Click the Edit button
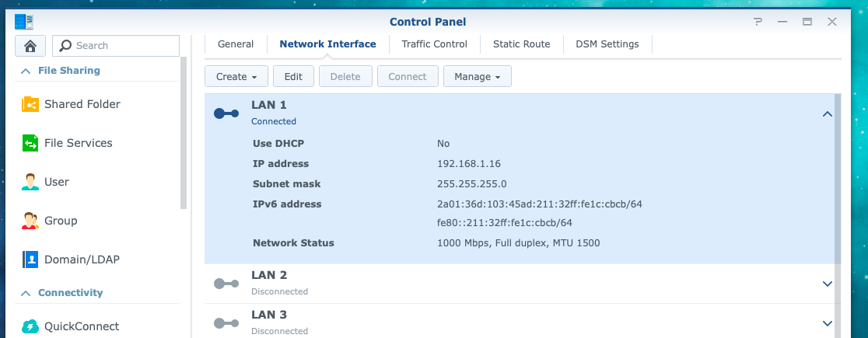The height and width of the screenshot is (338, 868). tap(293, 76)
